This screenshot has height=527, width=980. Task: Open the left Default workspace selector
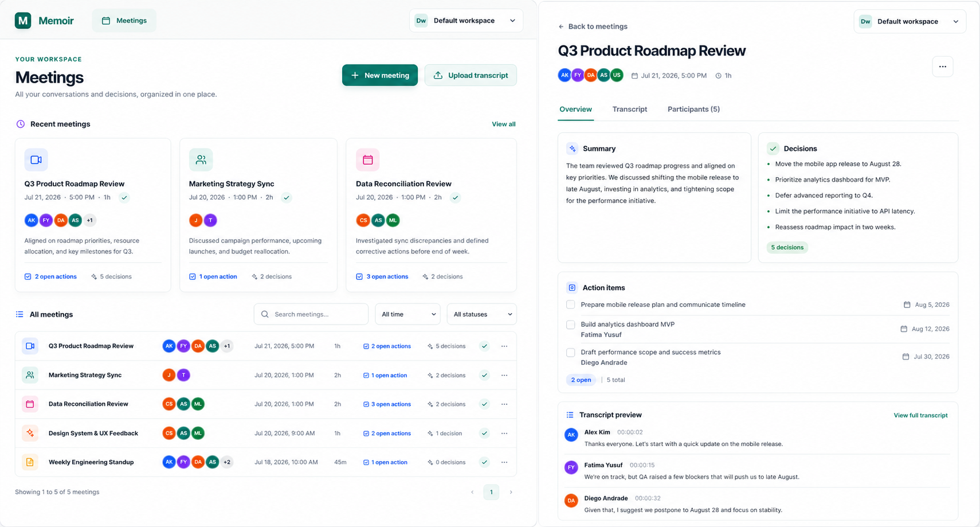click(466, 21)
